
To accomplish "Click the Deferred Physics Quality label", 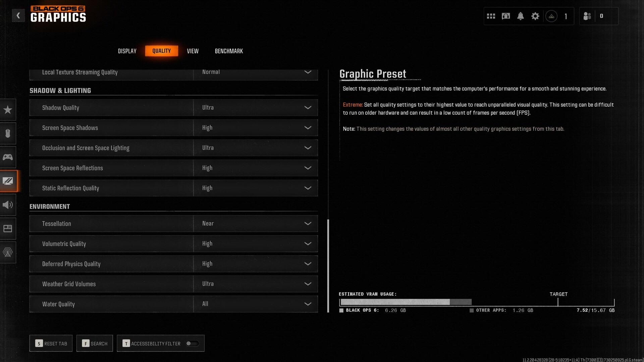I will [x=71, y=264].
